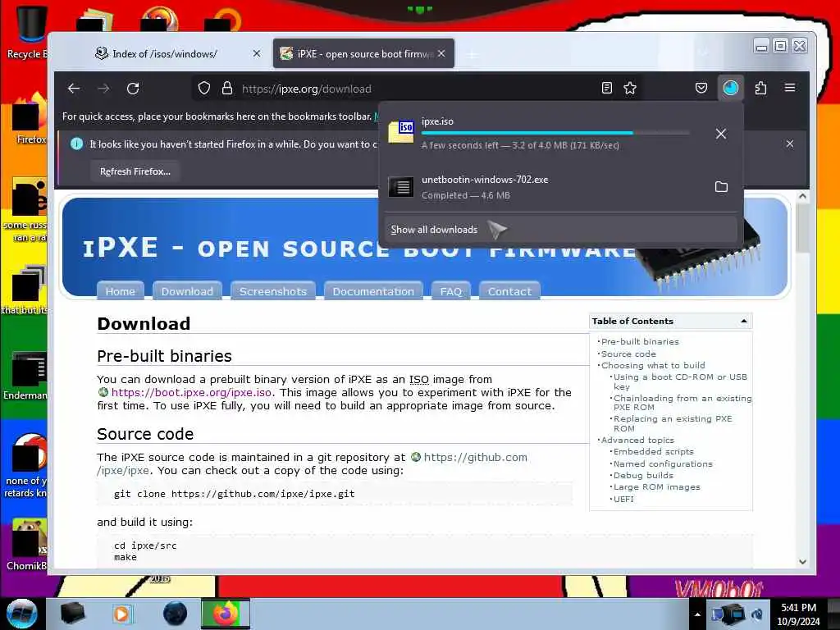Jump to Debug builds in contents

[x=643, y=475]
